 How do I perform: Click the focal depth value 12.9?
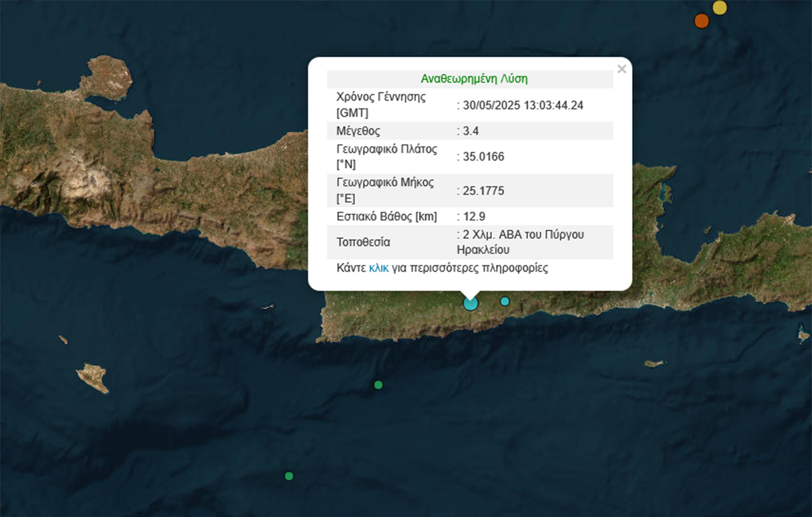[474, 216]
